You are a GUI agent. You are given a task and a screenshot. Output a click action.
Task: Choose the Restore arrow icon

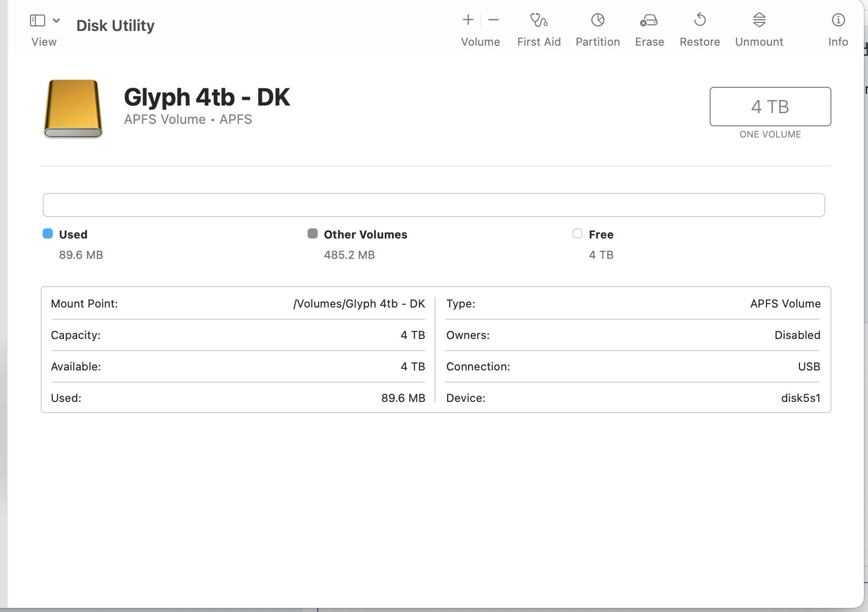pyautogui.click(x=700, y=20)
